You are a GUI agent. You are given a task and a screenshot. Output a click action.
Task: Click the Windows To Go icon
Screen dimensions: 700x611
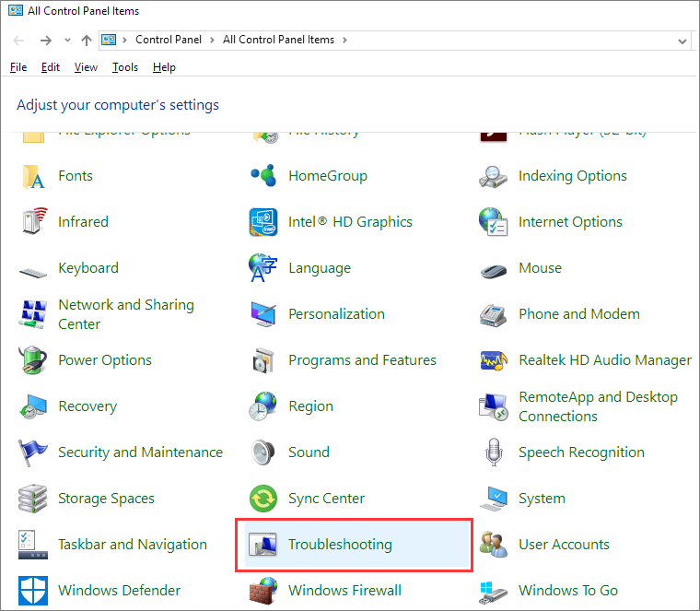[494, 593]
